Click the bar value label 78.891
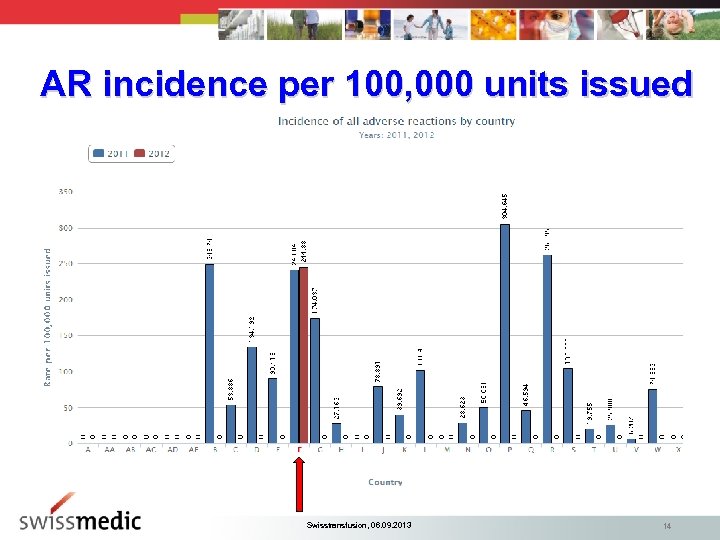This screenshot has width=720, height=540. click(377, 372)
